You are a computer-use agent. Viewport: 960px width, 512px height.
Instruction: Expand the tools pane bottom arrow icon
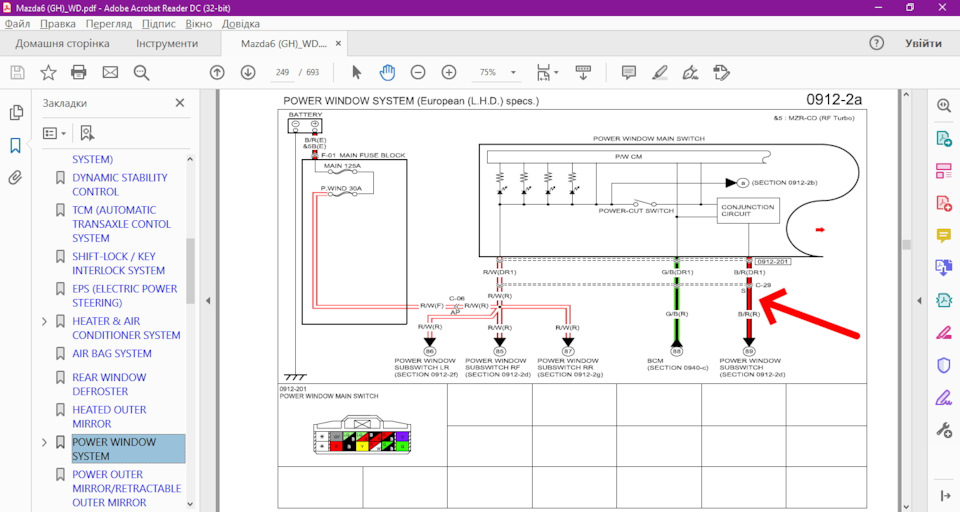click(x=945, y=495)
